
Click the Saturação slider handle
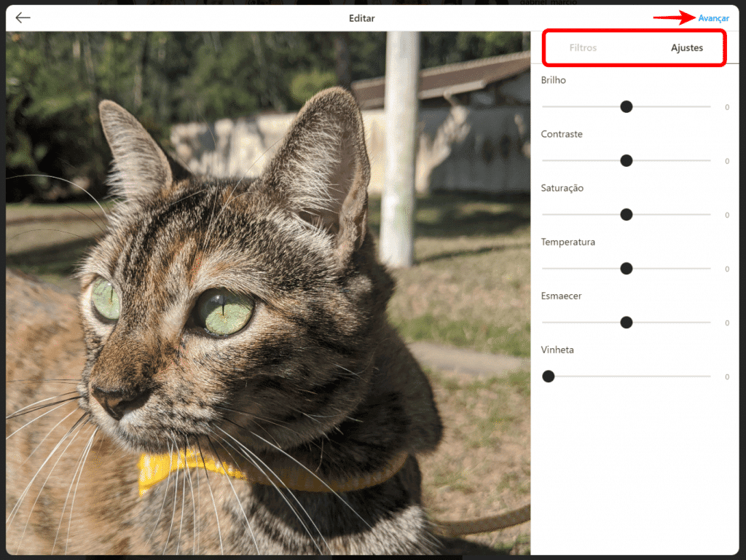pos(626,214)
